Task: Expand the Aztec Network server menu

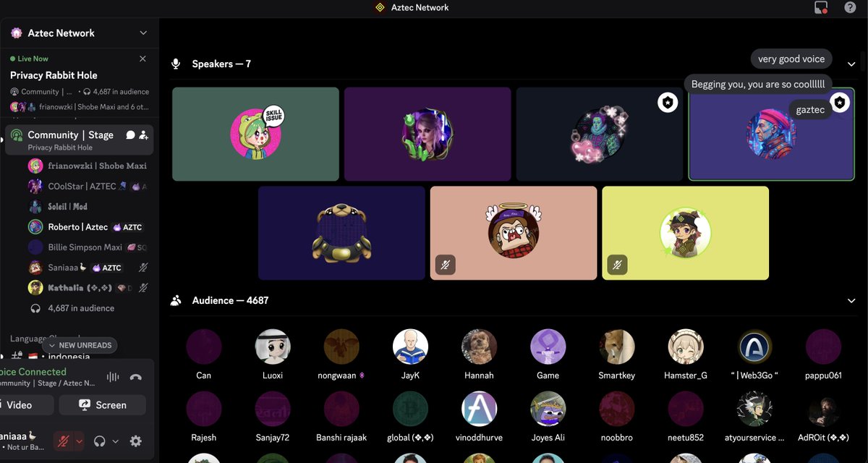Action: click(143, 33)
